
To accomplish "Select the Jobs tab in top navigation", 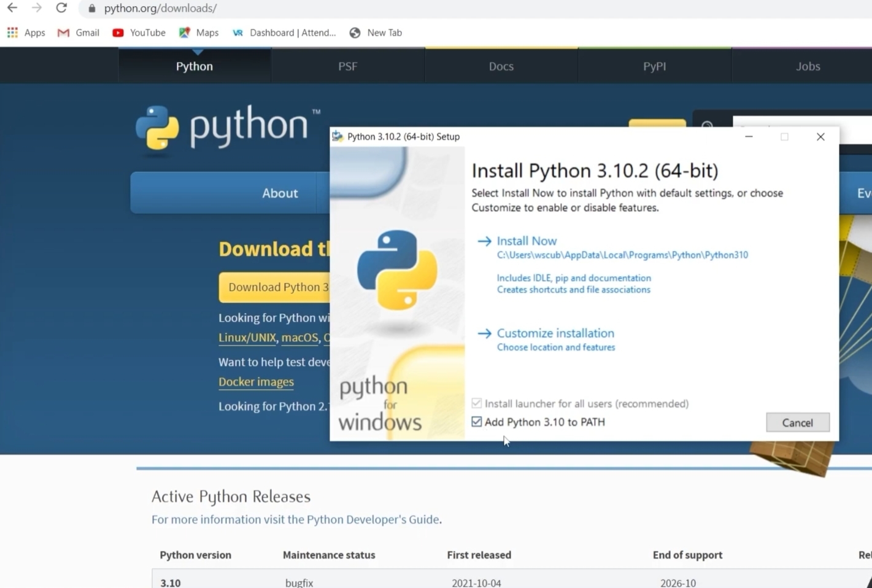I will click(808, 66).
